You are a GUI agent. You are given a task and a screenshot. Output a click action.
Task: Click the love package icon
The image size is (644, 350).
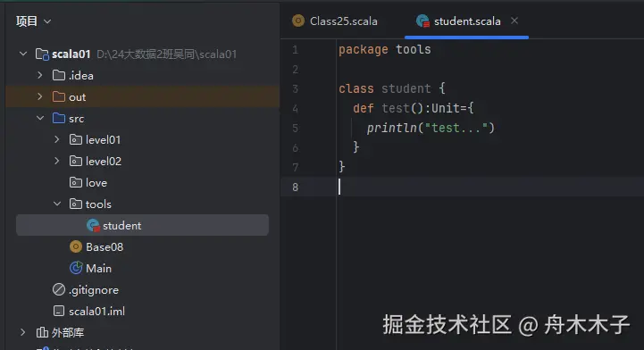pos(76,182)
